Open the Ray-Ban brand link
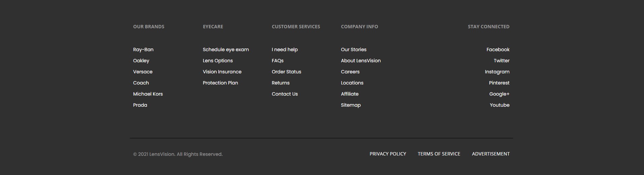Image resolution: width=644 pixels, height=175 pixels. click(x=143, y=49)
